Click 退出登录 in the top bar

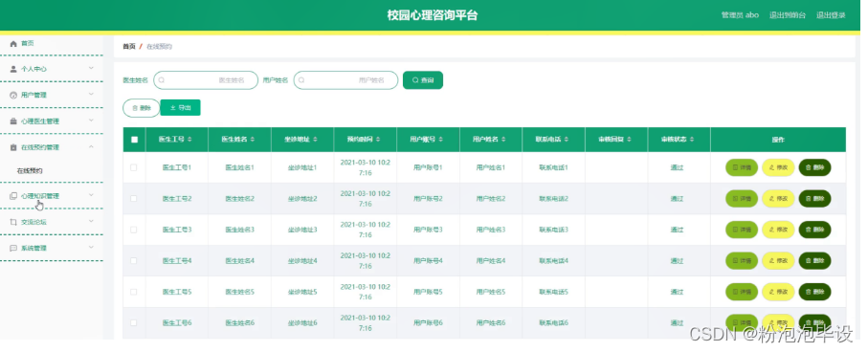(x=831, y=15)
